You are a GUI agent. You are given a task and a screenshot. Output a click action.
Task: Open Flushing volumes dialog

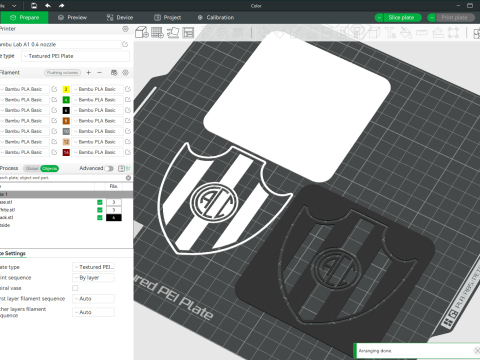(62, 72)
